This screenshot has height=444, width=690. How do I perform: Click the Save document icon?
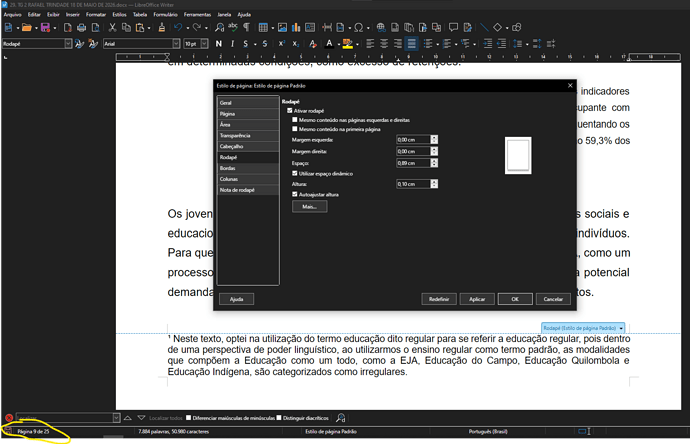[x=45, y=28]
